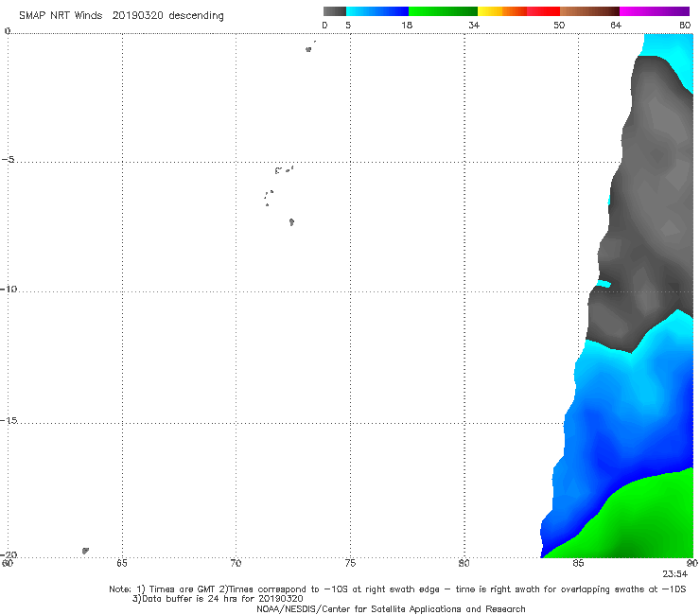Image resolution: width=700 pixels, height=615 pixels.
Task: Click the latitude axis label '-5'
Action: pos(9,160)
